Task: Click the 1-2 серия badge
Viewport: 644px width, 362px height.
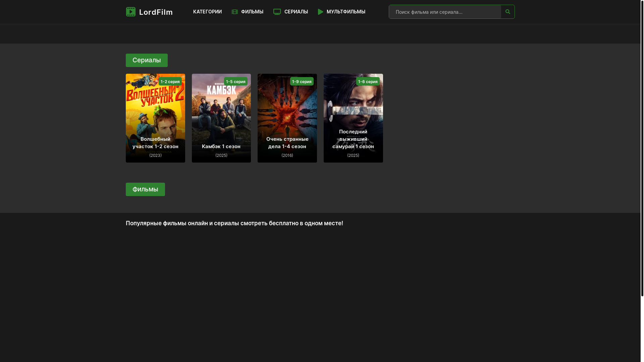Action: pyautogui.click(x=170, y=81)
